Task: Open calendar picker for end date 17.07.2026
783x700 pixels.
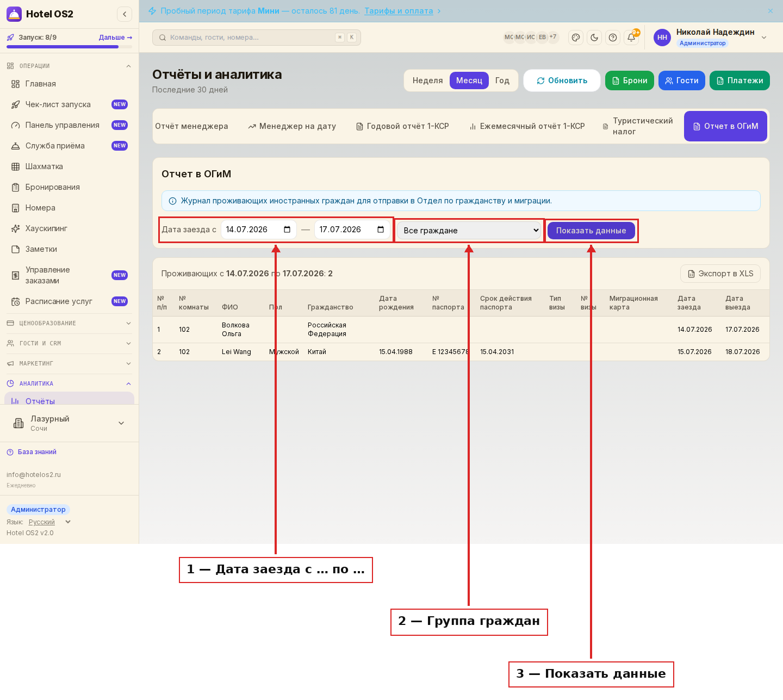Action: [381, 230]
